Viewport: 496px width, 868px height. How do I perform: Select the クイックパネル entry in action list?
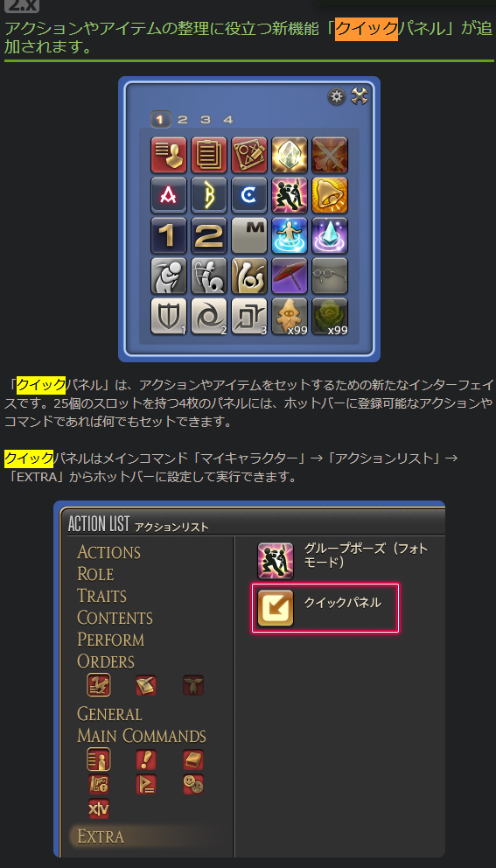pyautogui.click(x=325, y=608)
